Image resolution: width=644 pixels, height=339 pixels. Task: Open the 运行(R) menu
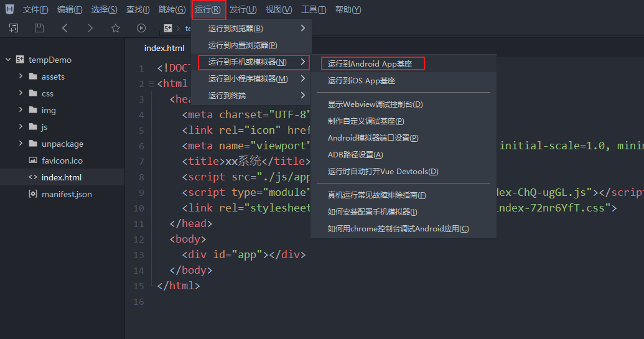point(208,9)
